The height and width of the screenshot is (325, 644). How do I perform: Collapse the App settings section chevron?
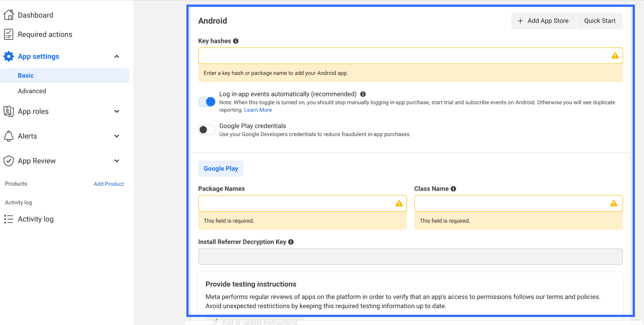coord(117,57)
